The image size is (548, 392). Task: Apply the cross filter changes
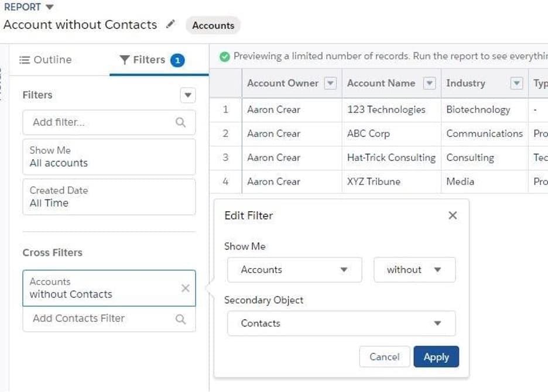click(x=436, y=356)
